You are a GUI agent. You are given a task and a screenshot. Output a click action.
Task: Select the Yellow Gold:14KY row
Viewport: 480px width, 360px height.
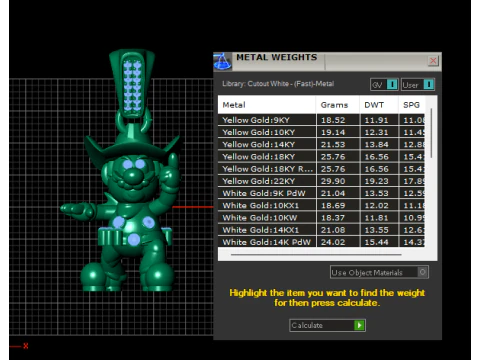click(x=321, y=145)
